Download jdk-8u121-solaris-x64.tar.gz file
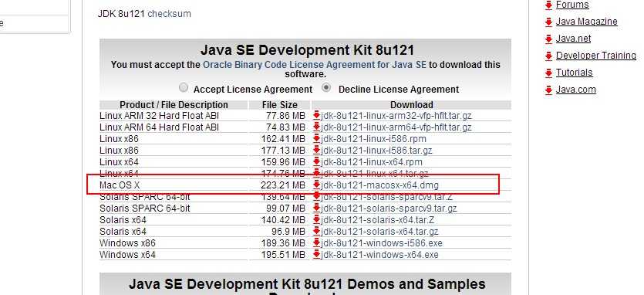 [x=380, y=232]
